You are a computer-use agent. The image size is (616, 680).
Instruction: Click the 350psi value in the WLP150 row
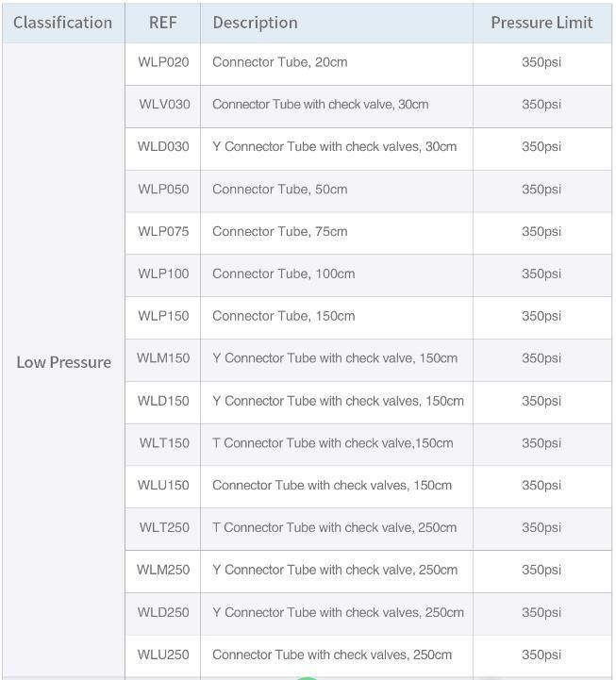click(541, 316)
